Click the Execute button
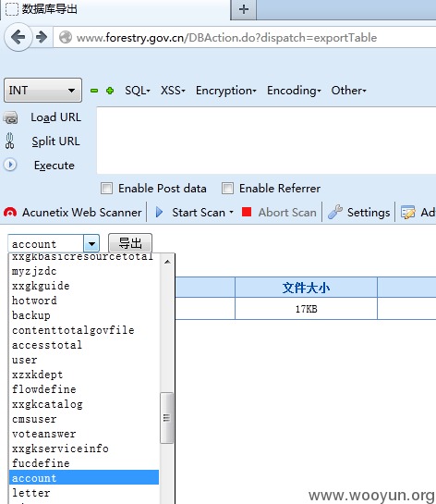Image resolution: width=436 pixels, height=504 pixels. (54, 166)
